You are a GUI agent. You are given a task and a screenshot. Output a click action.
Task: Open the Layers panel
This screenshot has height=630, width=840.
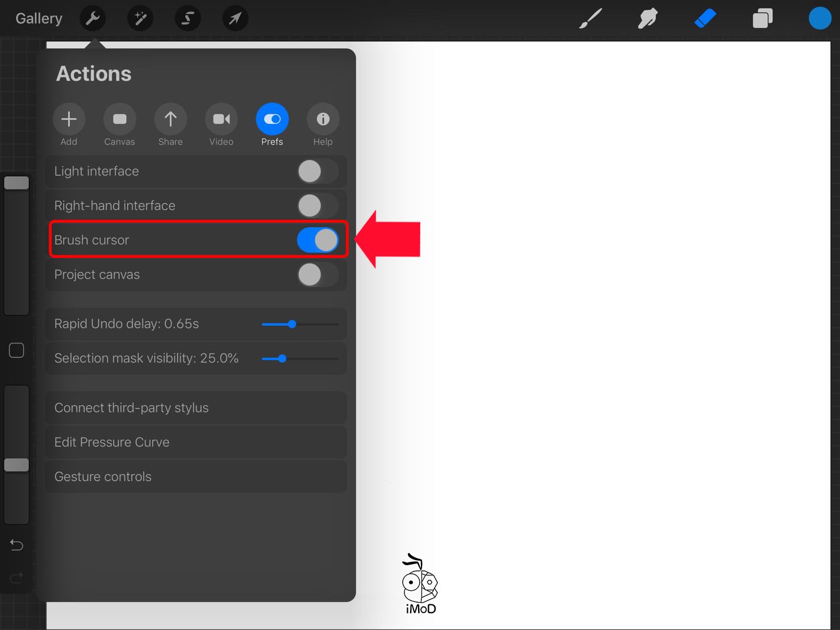pyautogui.click(x=762, y=18)
